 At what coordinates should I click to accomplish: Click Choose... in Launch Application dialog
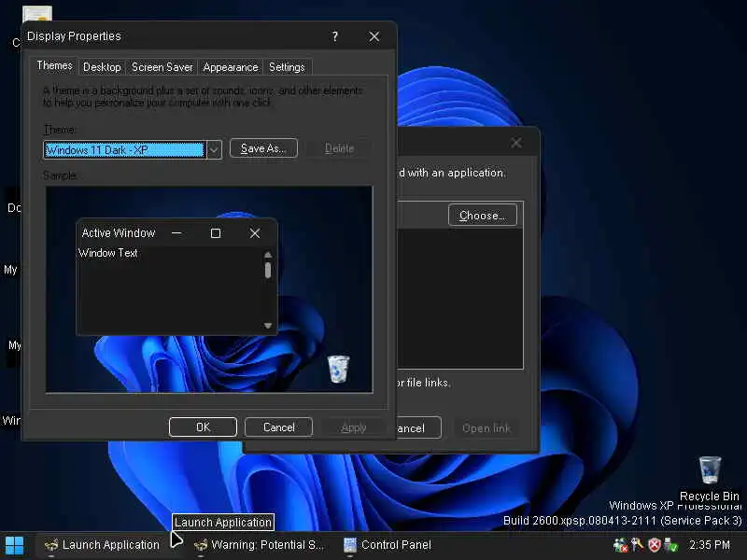[483, 216]
